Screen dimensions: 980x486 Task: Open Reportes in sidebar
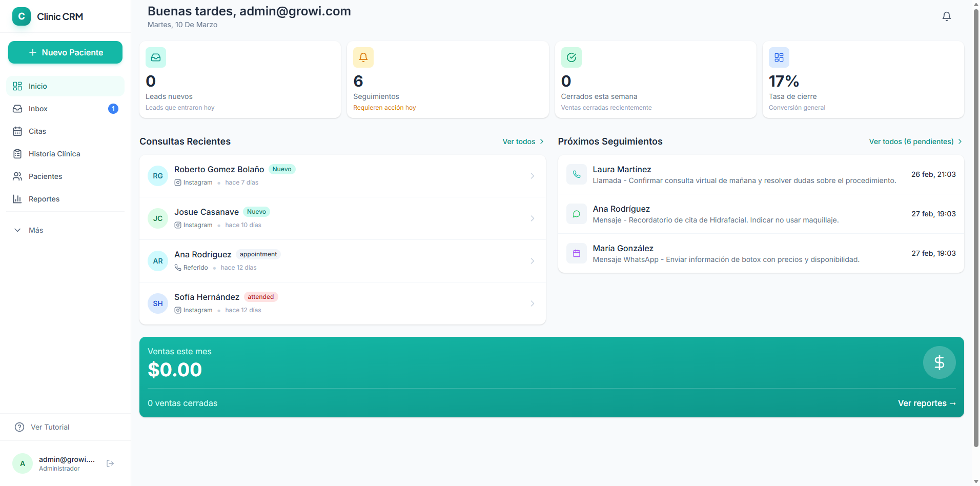tap(66, 199)
